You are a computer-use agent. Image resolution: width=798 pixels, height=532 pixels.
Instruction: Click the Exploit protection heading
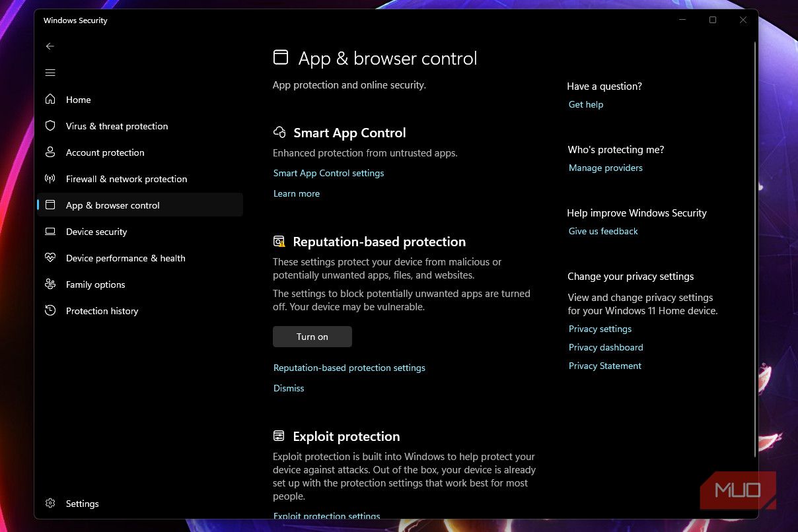click(x=346, y=436)
